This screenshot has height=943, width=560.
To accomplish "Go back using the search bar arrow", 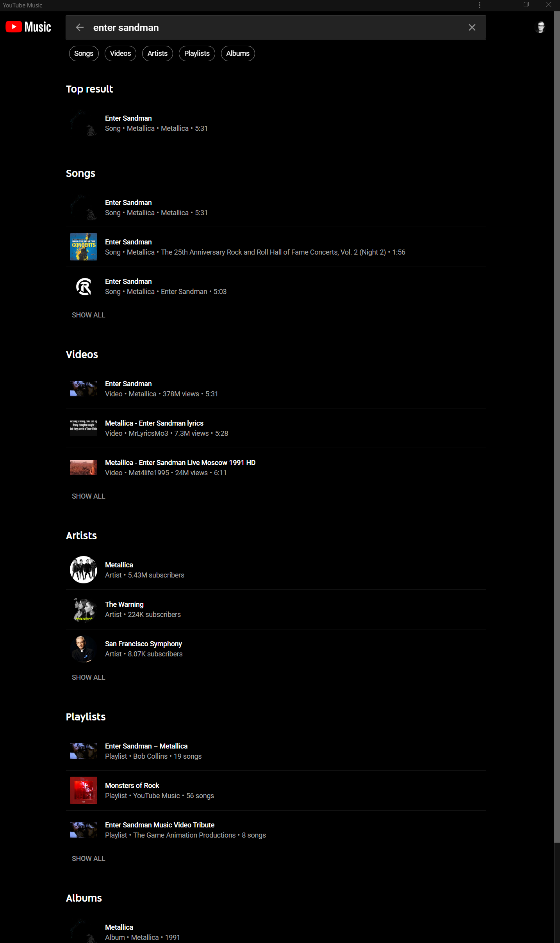I will pyautogui.click(x=80, y=27).
